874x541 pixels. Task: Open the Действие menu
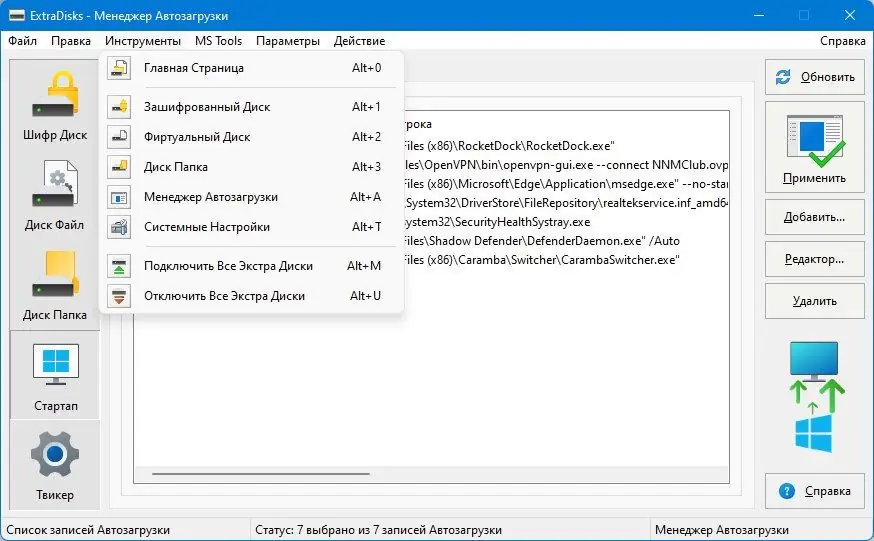(360, 41)
